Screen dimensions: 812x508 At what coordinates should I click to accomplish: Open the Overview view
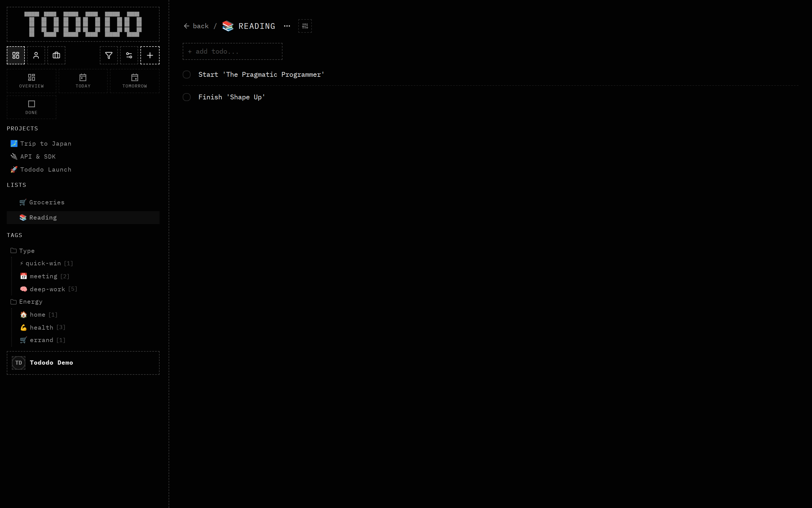point(32,81)
